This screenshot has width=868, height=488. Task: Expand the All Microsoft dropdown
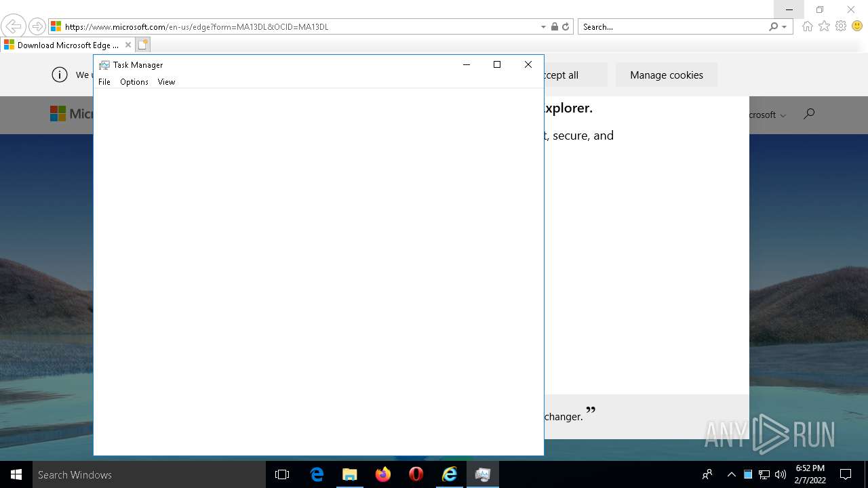click(768, 115)
